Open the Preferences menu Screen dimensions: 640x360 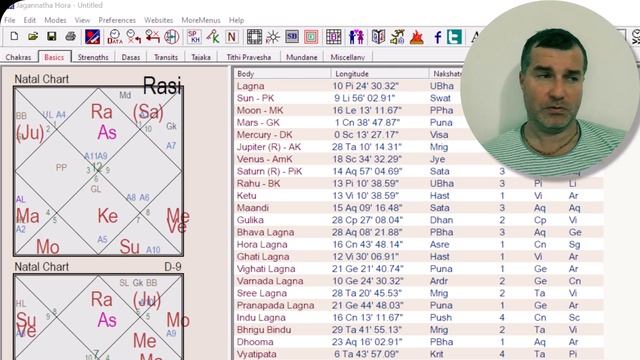click(117, 20)
